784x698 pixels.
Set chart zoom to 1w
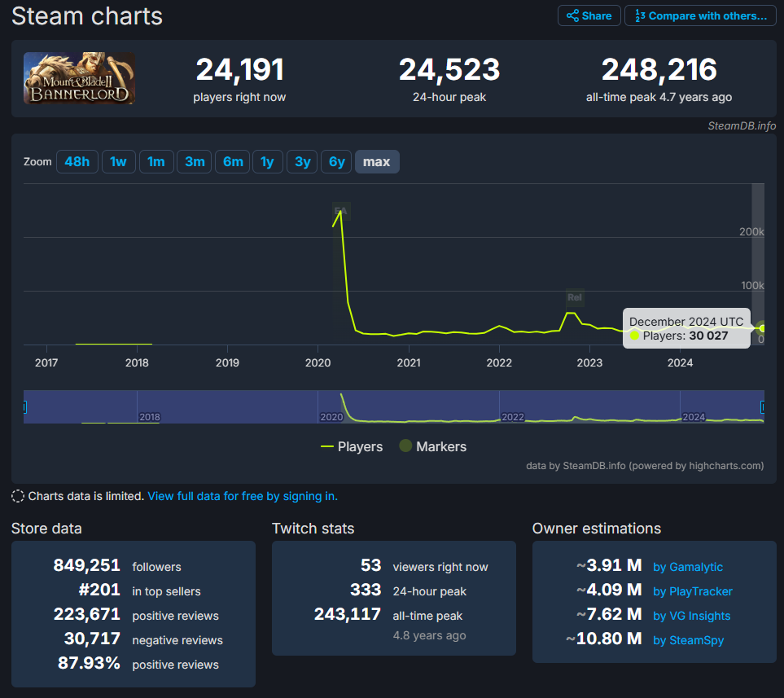point(119,161)
